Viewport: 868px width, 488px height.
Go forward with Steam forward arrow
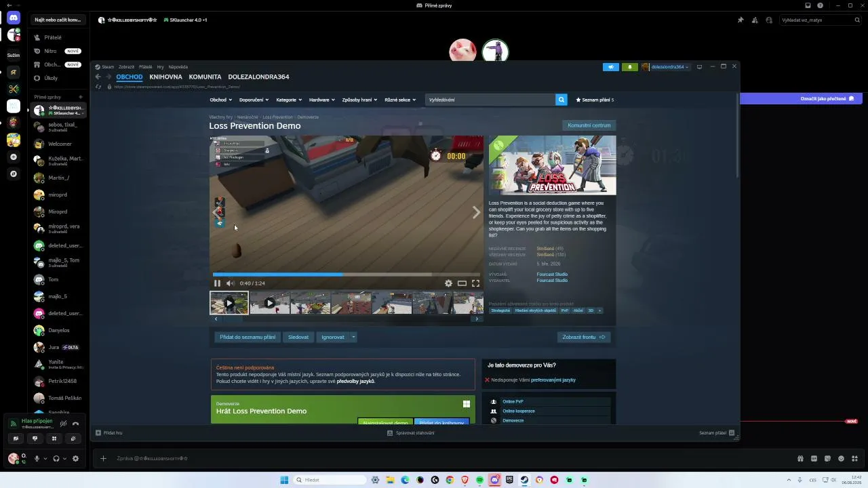[x=108, y=77]
